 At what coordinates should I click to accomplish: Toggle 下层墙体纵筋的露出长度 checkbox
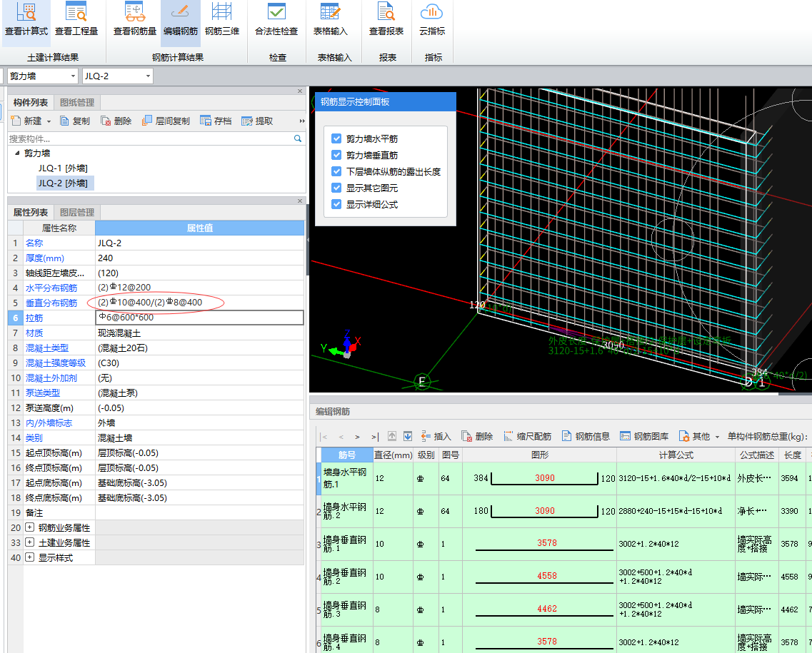click(336, 172)
